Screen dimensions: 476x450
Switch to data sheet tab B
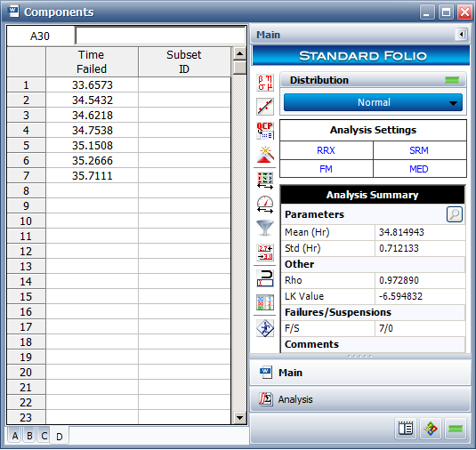[x=29, y=436]
